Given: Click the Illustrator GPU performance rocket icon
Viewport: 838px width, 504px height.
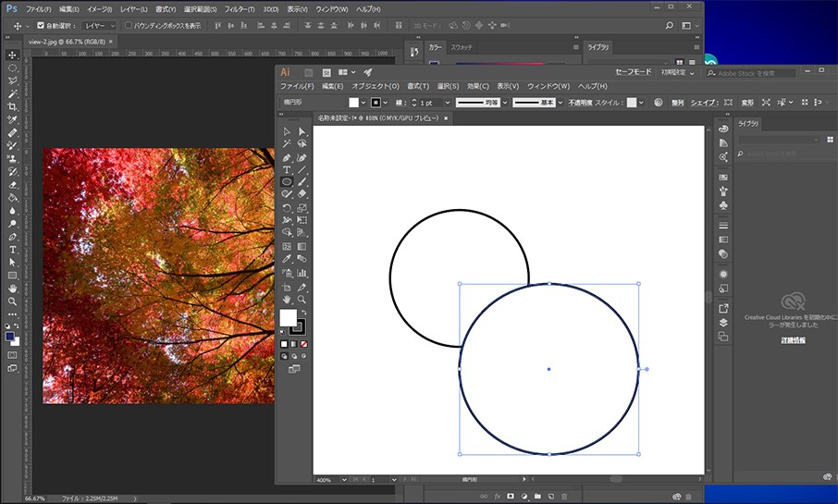Looking at the screenshot, I should (x=368, y=72).
